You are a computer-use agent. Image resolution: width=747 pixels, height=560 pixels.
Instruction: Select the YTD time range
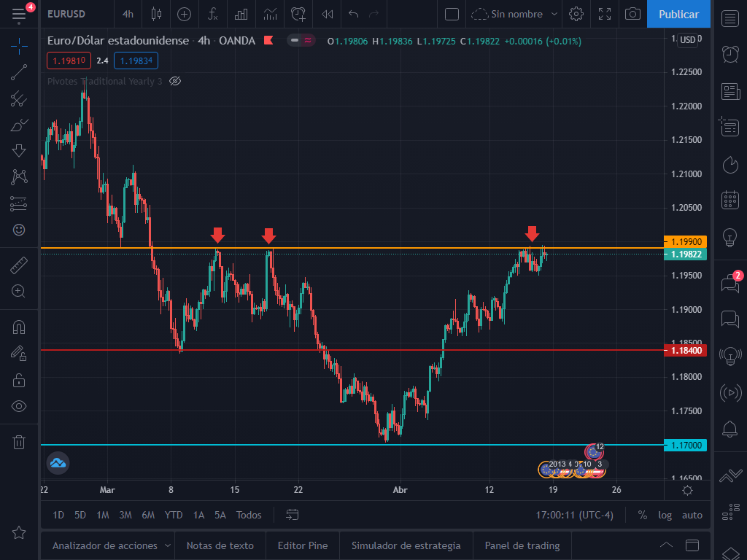pyautogui.click(x=174, y=516)
